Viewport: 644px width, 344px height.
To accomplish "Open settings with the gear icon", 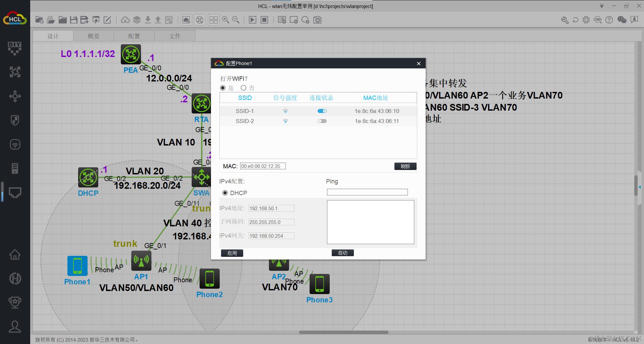I will click(586, 20).
